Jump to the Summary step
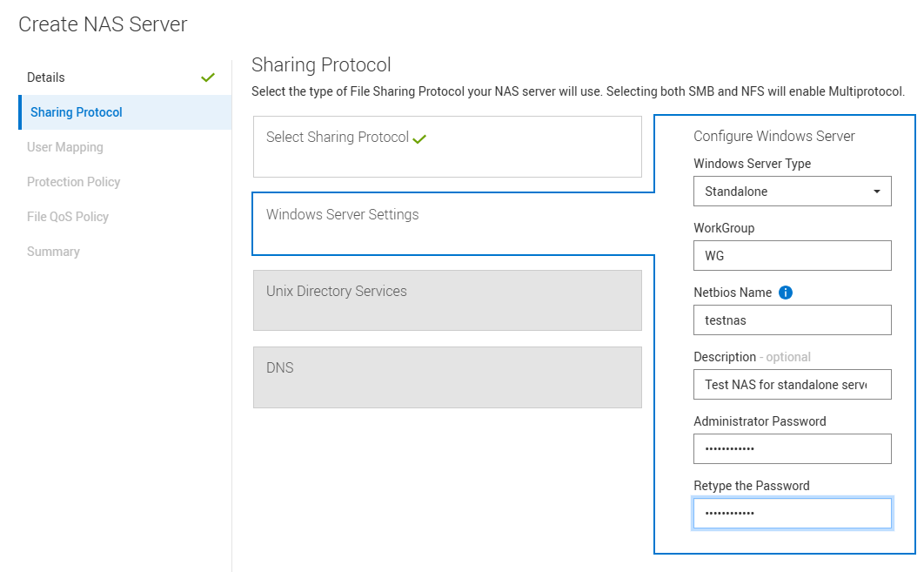 click(53, 251)
